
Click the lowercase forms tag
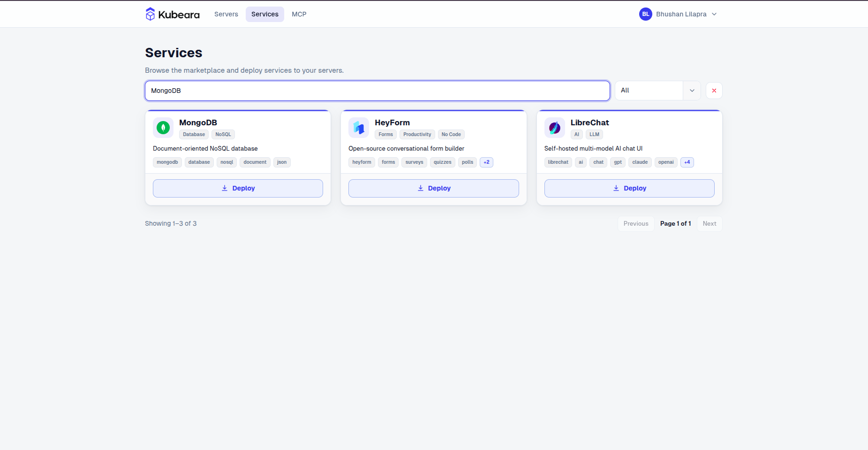(x=388, y=162)
